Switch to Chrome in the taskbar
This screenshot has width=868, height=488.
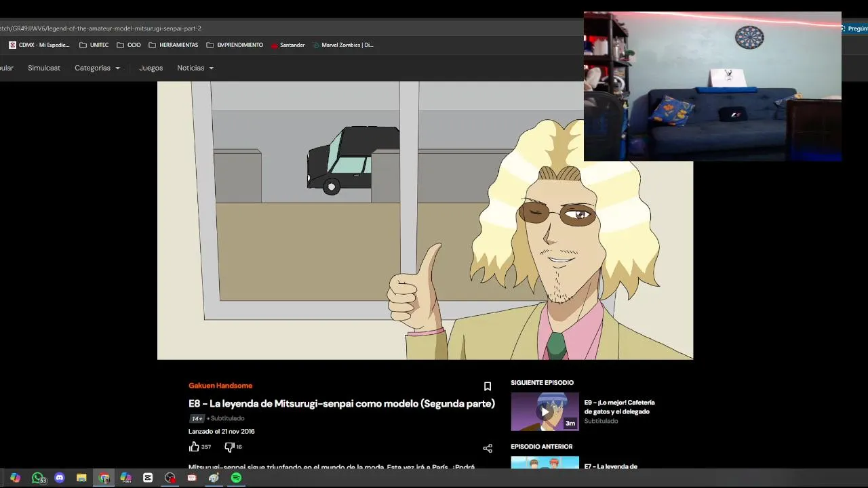click(104, 478)
